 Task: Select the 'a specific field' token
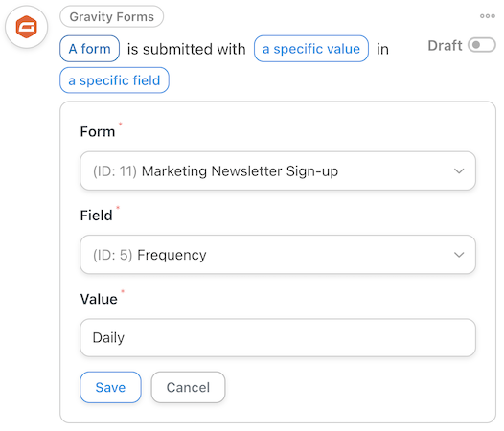[x=114, y=80]
